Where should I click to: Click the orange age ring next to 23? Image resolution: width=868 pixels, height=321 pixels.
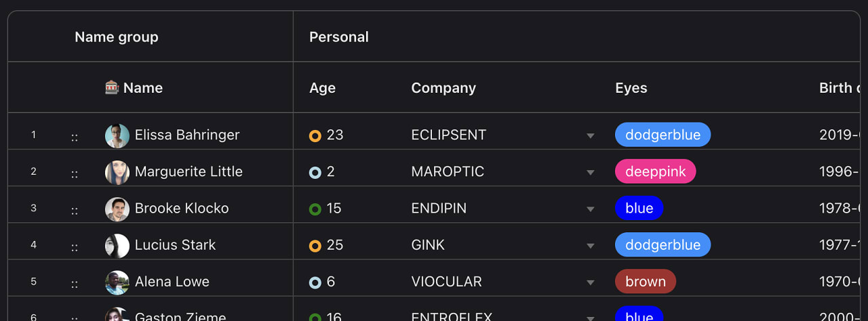coord(315,135)
